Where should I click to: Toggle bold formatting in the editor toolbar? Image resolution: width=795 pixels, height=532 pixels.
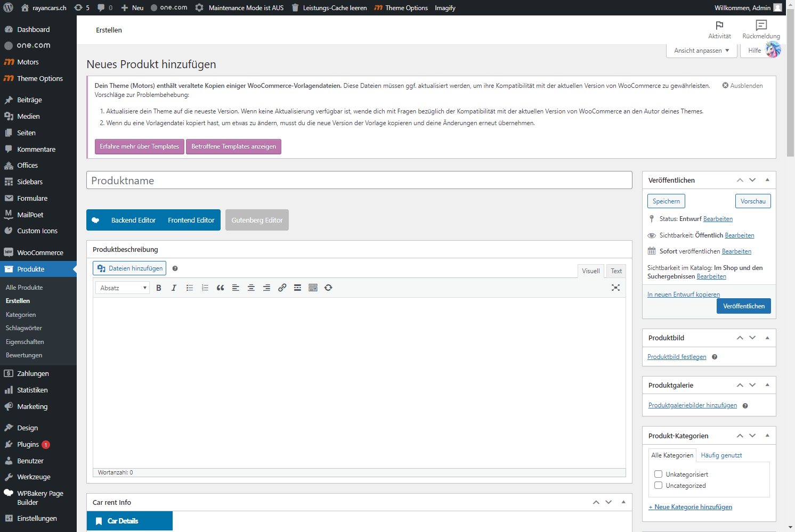(x=159, y=288)
